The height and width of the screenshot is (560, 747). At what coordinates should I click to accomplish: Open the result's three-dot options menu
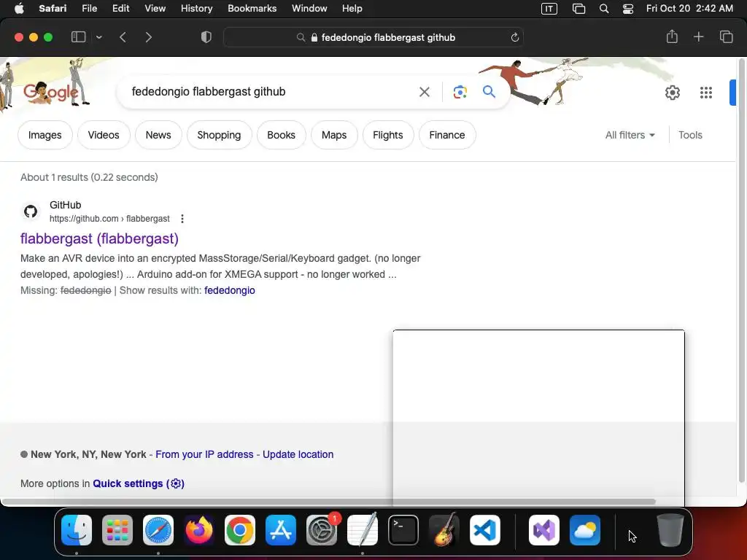(x=182, y=219)
